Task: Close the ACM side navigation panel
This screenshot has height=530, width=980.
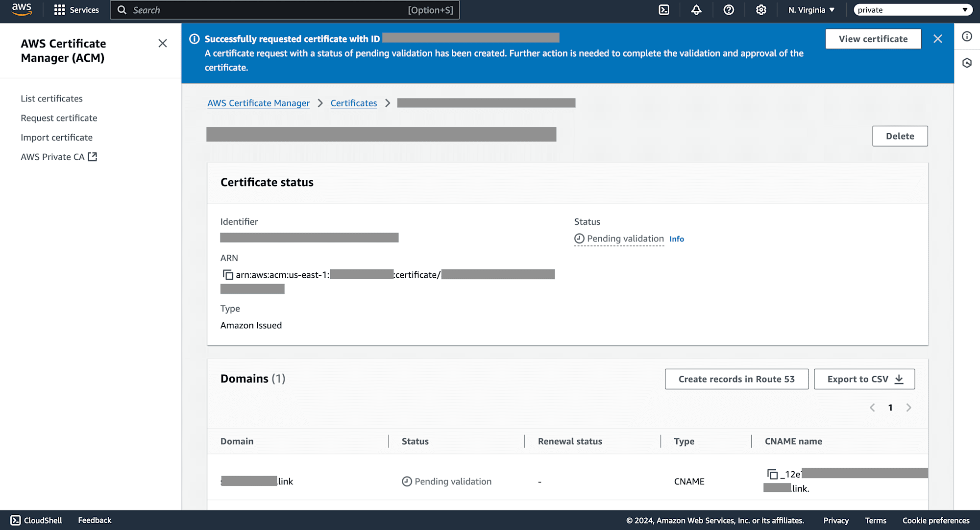Action: tap(163, 43)
